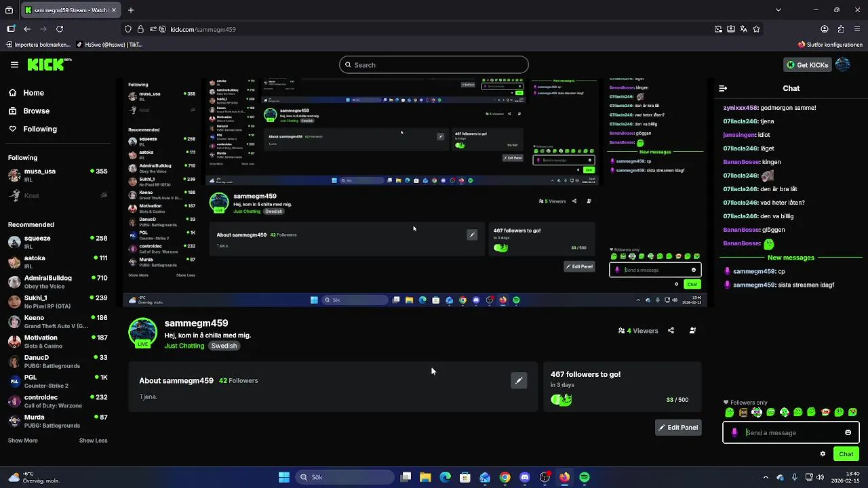
Task: Open Knut offline channel in Following
Action: [x=58, y=195]
